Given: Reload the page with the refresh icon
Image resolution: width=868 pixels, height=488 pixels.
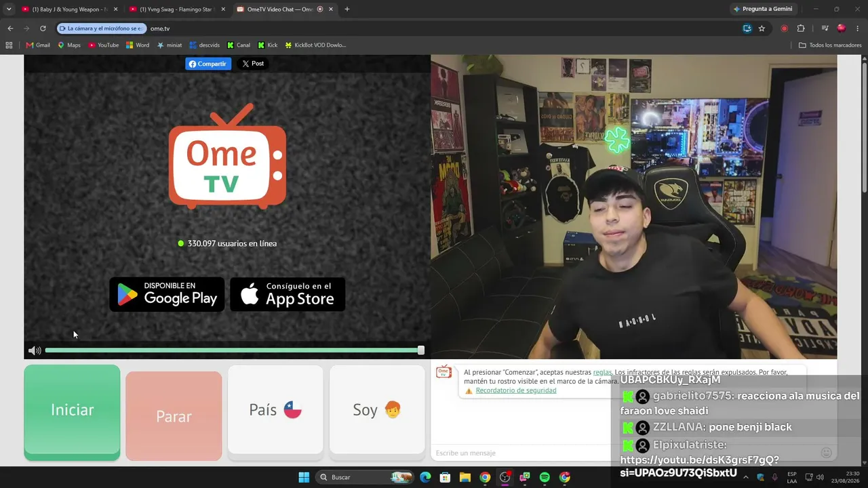Looking at the screenshot, I should [43, 28].
